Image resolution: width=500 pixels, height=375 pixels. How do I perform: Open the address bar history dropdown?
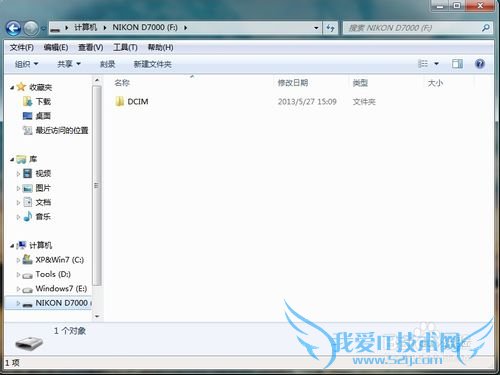click(316, 28)
